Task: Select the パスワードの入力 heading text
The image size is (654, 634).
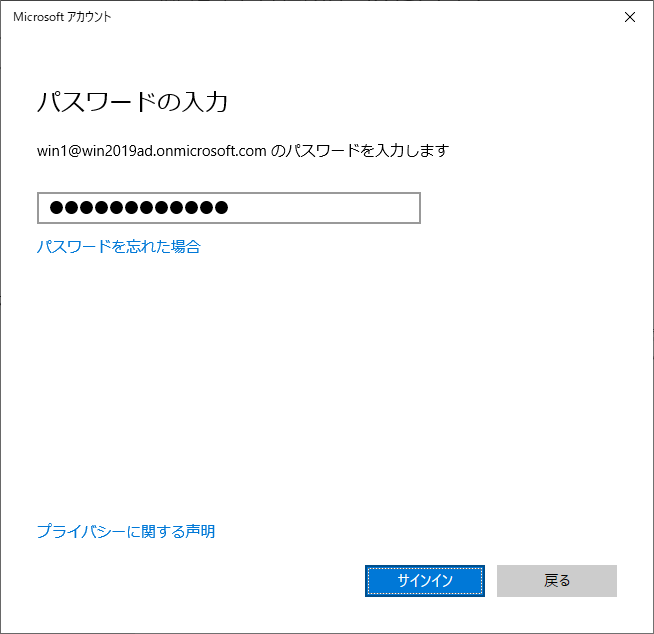Action: 133,102
